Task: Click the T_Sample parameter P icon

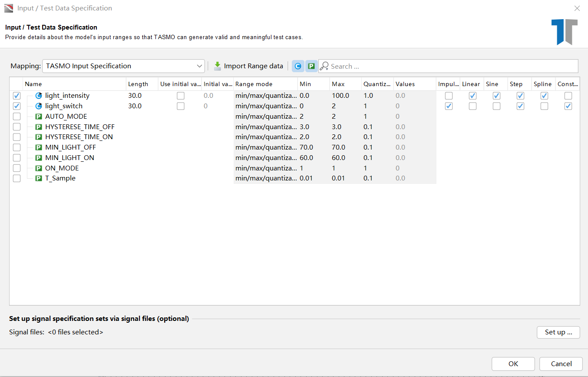Action: click(x=39, y=178)
